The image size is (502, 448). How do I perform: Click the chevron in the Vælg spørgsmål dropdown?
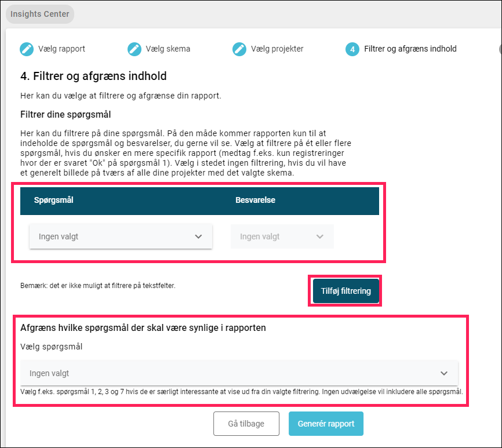[444, 373]
